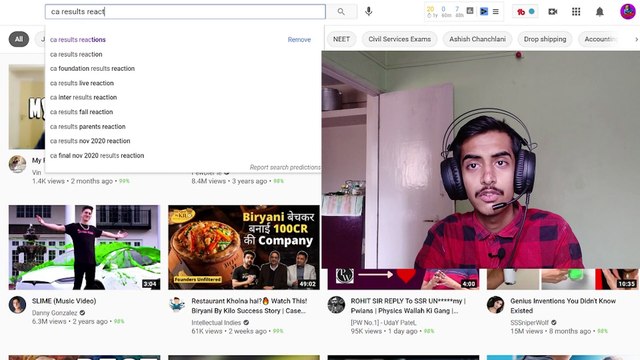Choose suggestion 'ca results reaction'

(76, 54)
